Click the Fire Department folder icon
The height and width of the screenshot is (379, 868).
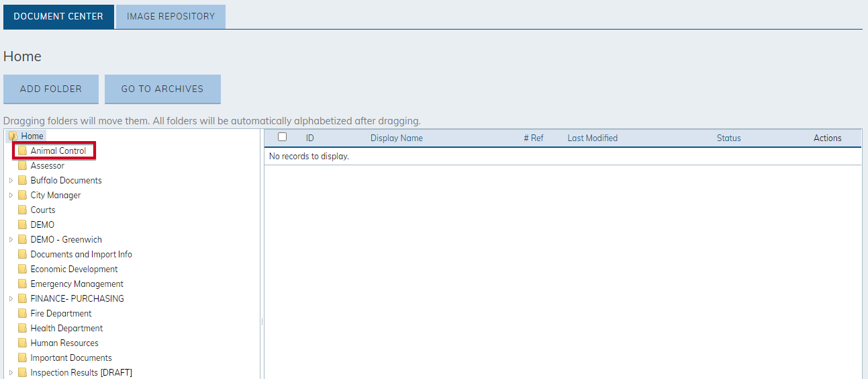tap(22, 314)
